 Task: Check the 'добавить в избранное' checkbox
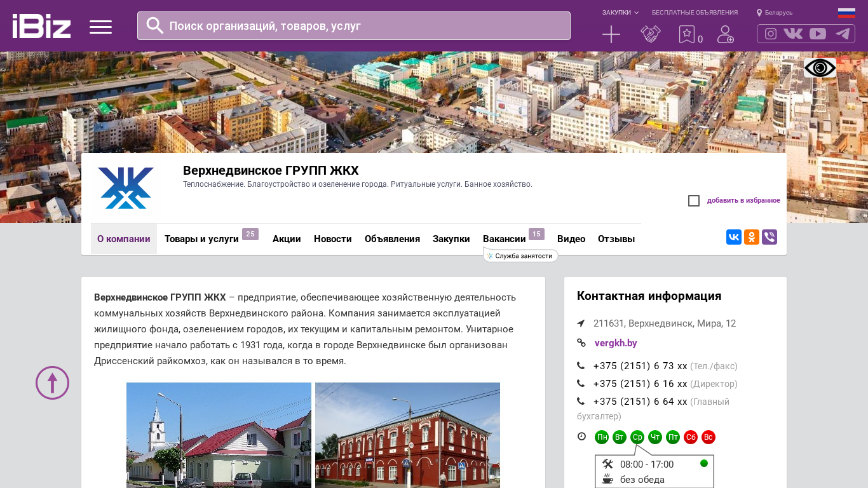coord(694,201)
